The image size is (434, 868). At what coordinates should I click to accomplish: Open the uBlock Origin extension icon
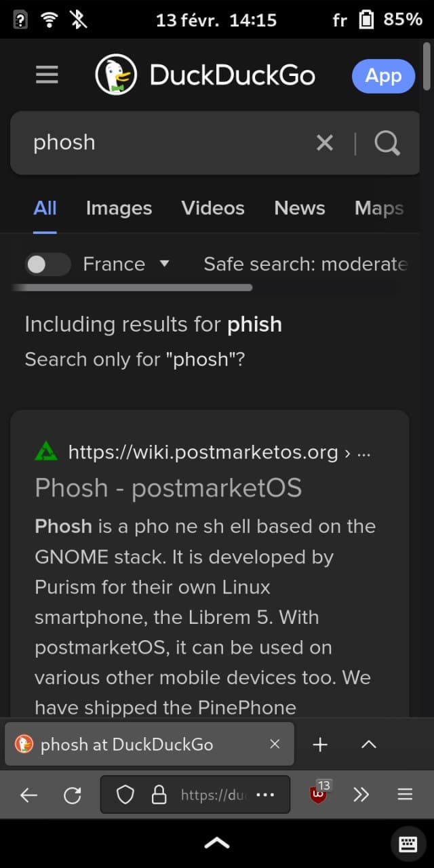tap(319, 794)
